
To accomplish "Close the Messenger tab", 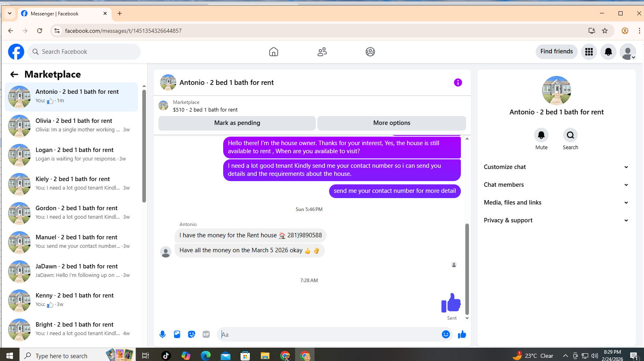I will (x=105, y=13).
